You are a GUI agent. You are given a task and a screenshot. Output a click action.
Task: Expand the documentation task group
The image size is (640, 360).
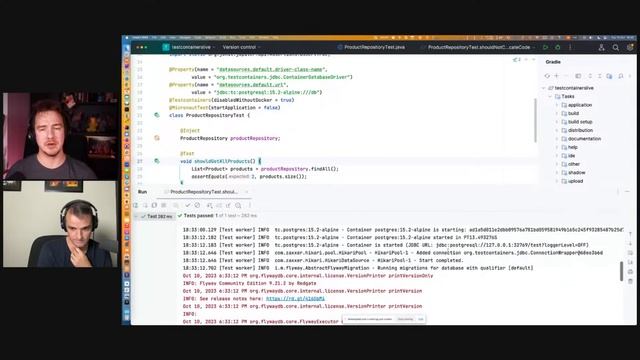(x=556, y=139)
